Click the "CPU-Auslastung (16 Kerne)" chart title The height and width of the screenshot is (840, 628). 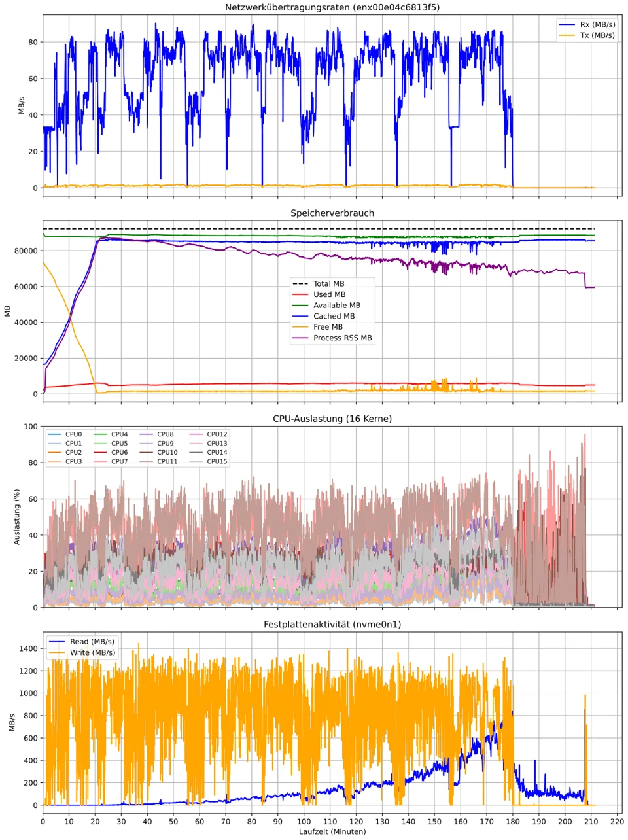(332, 419)
